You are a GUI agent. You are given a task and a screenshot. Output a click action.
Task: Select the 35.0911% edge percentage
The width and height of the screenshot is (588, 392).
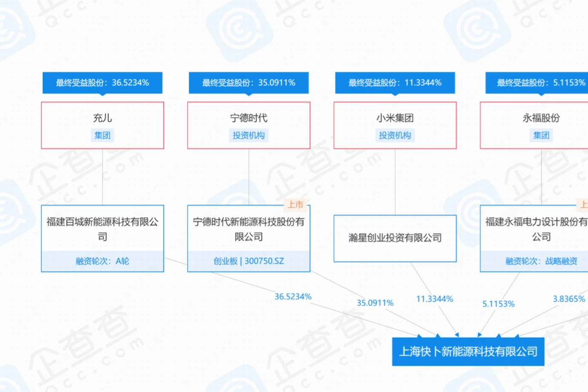click(375, 303)
